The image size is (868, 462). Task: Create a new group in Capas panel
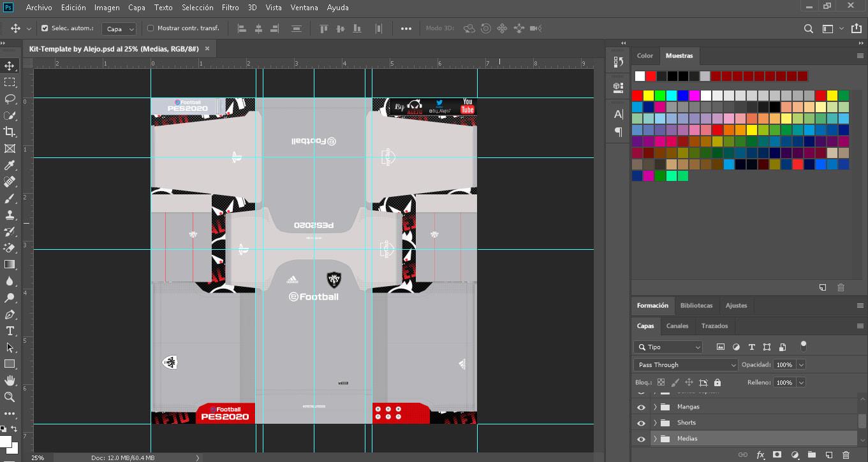(x=811, y=455)
